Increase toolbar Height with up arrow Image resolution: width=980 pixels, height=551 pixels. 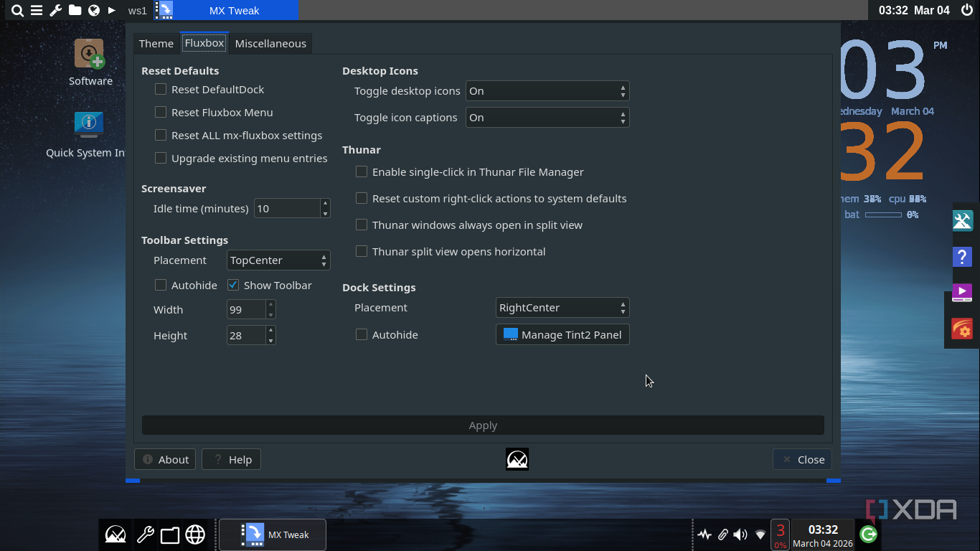[270, 331]
